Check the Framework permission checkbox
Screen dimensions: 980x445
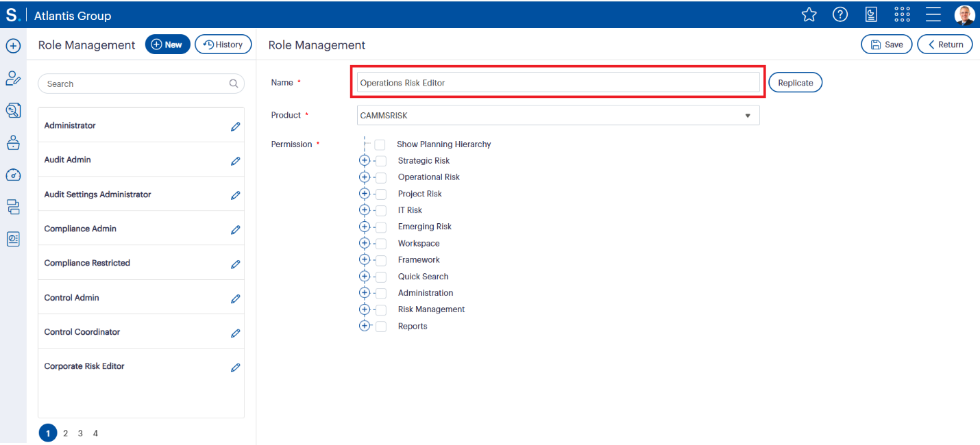point(381,260)
